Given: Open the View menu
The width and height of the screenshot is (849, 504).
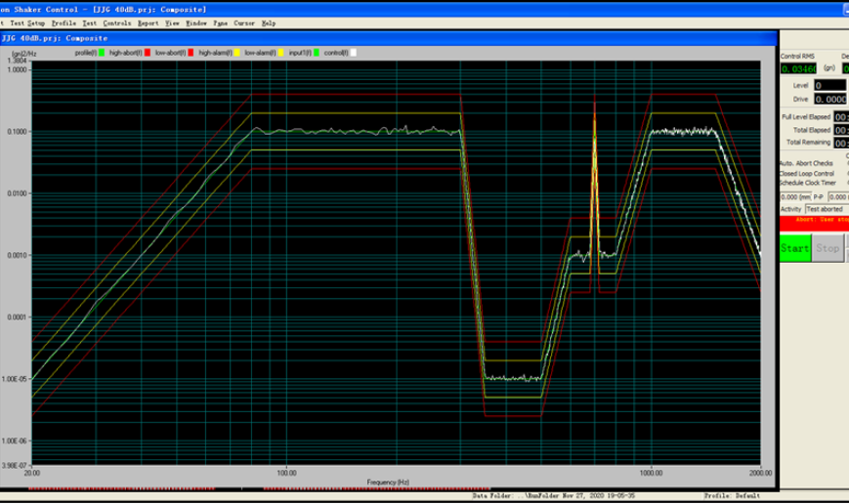Looking at the screenshot, I should (172, 23).
